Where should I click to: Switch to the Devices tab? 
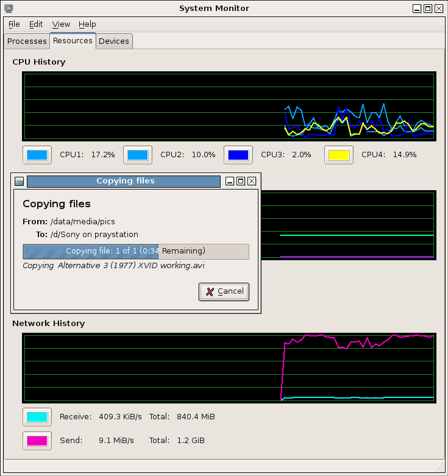pos(114,41)
